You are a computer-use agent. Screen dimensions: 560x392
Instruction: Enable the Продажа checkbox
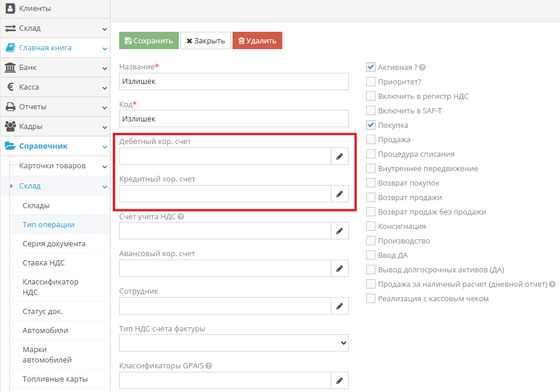tap(371, 139)
